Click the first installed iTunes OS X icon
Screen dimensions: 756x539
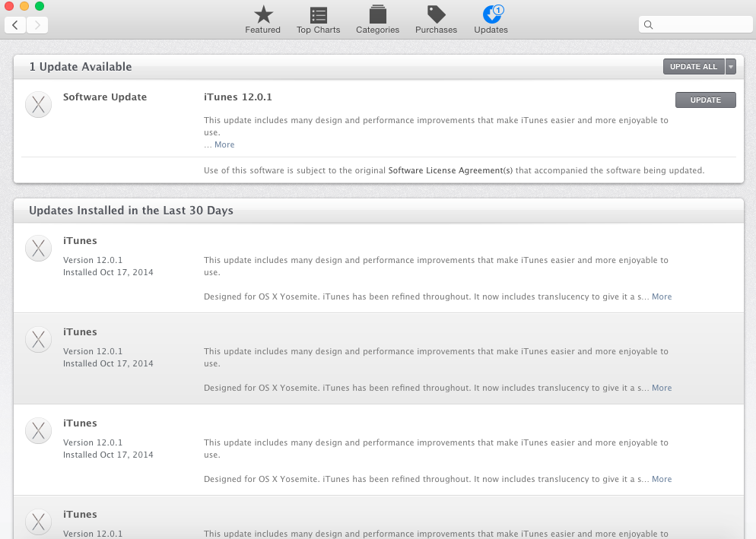coord(39,249)
